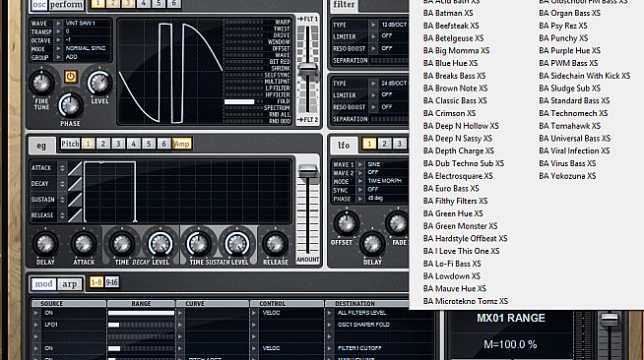Open LFO SYNC dropdown arrow

point(360,190)
